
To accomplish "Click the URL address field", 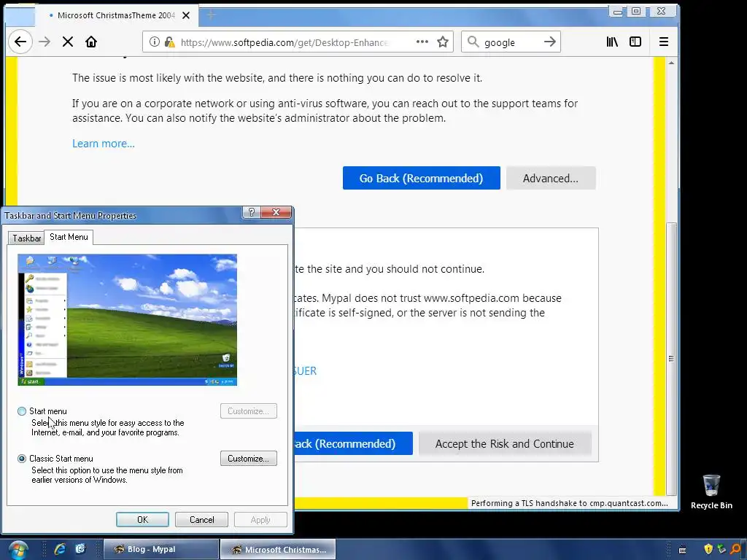I will click(285, 42).
